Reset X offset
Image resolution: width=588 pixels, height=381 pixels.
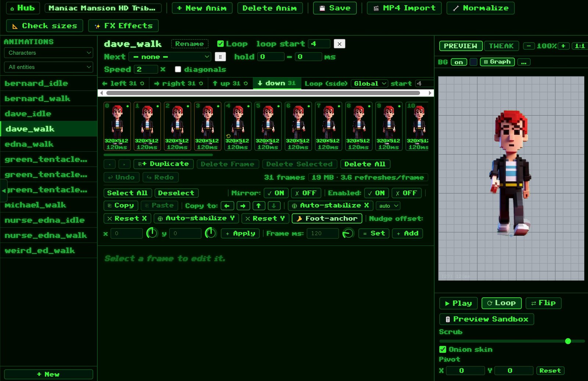point(127,218)
